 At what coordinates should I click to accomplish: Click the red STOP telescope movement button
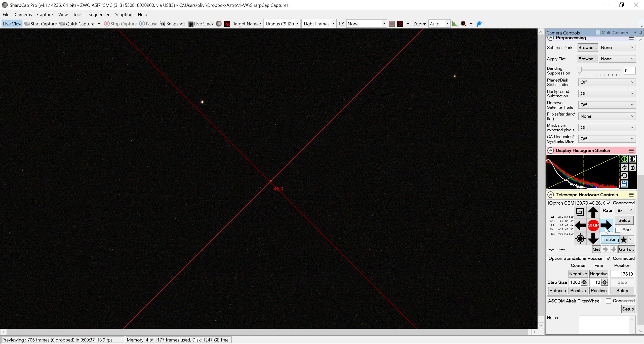[593, 225]
